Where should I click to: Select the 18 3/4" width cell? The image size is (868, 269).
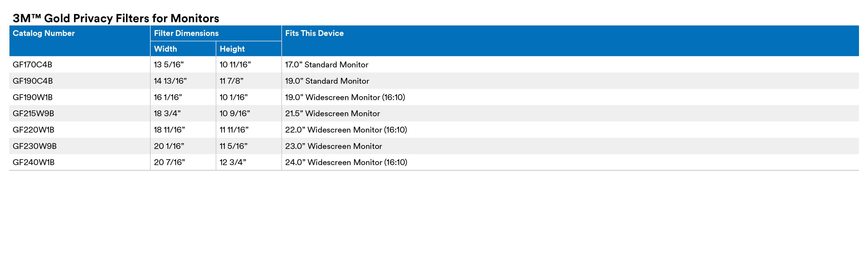coord(168,114)
